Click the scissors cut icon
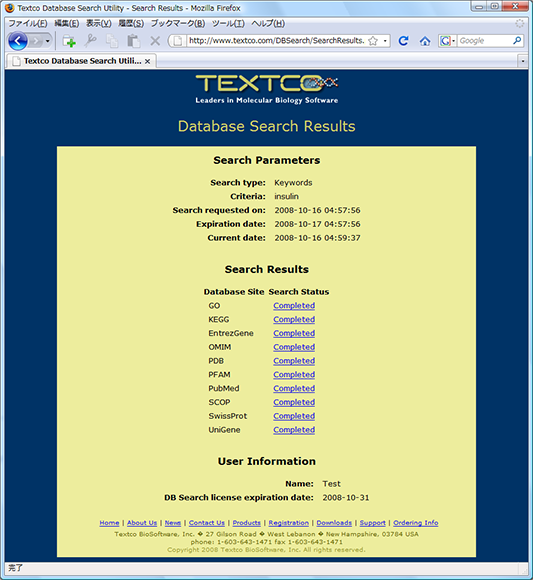The image size is (533, 580). [90, 41]
